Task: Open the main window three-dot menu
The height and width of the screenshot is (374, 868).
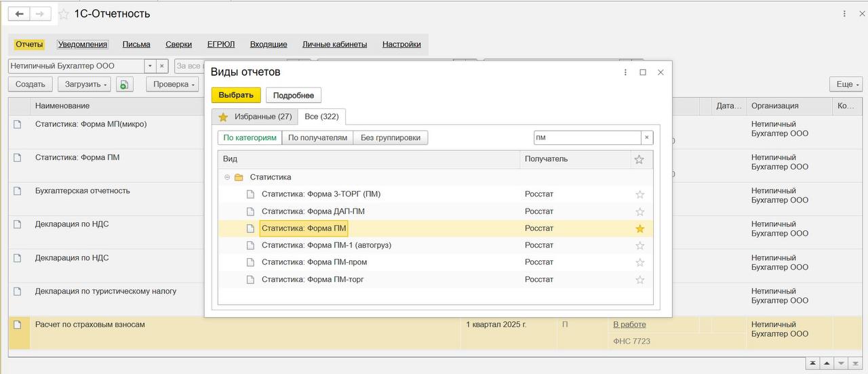Action: [844, 14]
